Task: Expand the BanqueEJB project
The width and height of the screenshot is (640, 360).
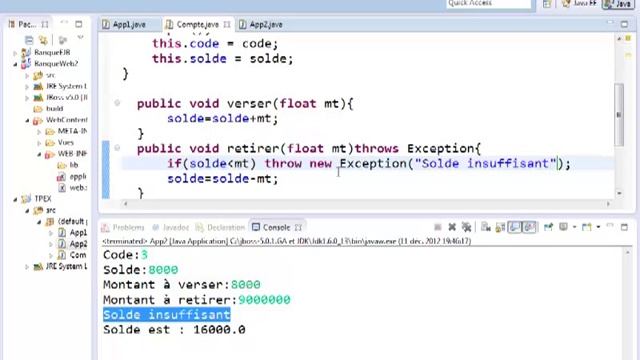Action: tap(16, 53)
